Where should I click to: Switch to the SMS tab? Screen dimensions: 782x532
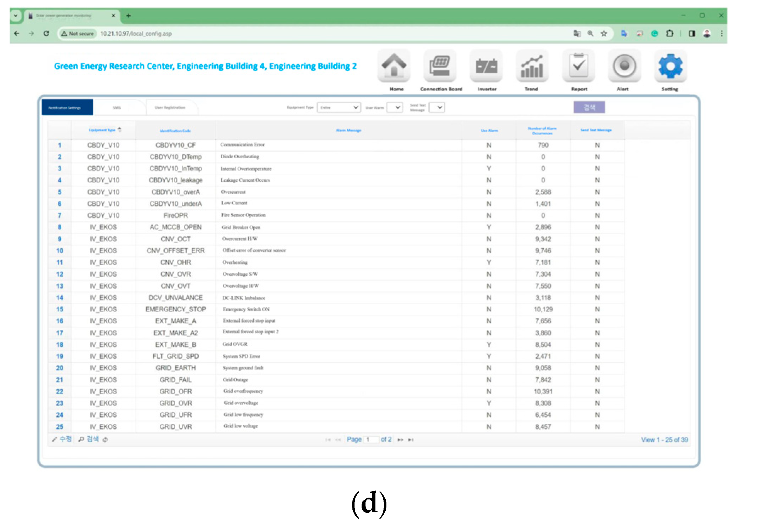click(x=117, y=108)
